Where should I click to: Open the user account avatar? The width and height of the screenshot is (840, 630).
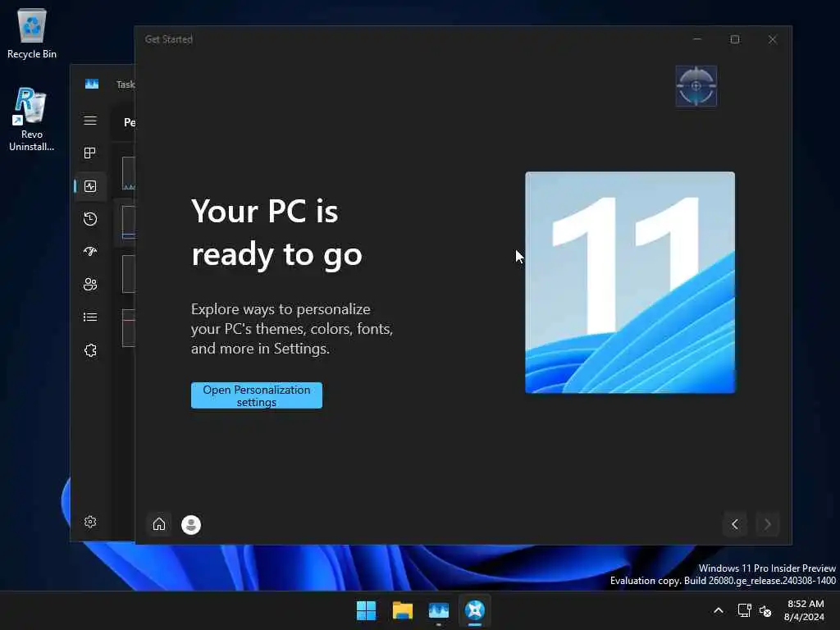[191, 524]
